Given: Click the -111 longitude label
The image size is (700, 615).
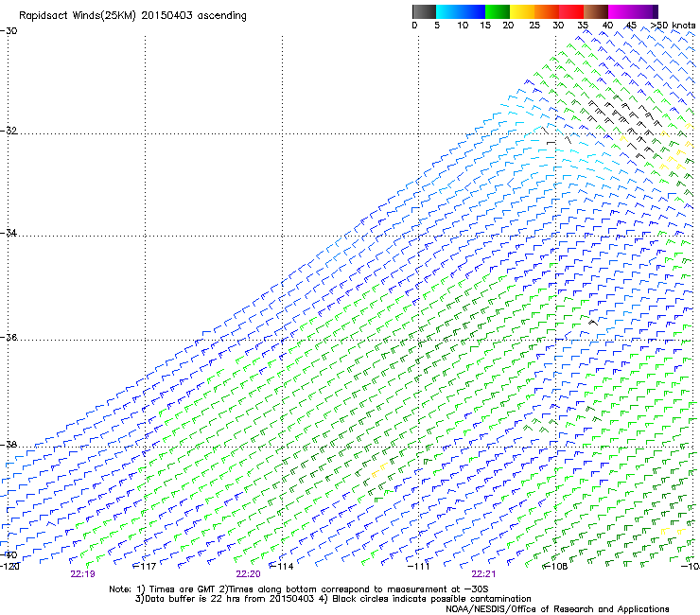Looking at the screenshot, I should coord(418,567).
